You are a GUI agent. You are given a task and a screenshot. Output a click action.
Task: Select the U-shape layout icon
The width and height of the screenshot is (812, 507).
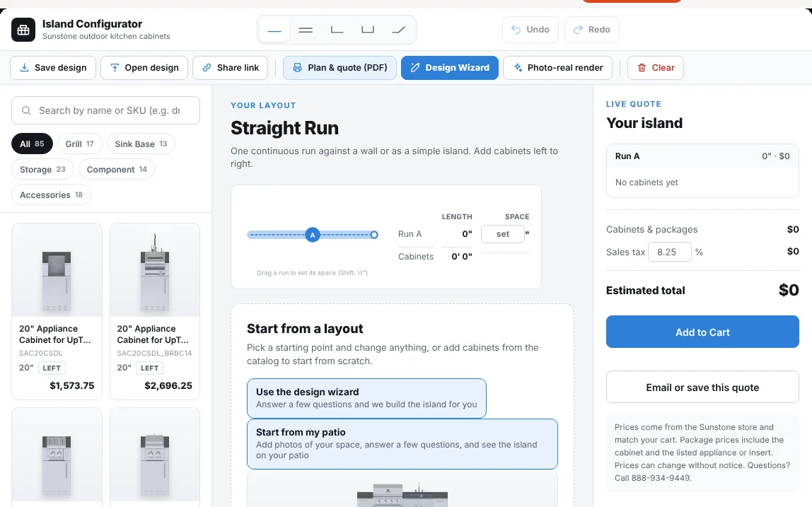[x=368, y=30]
